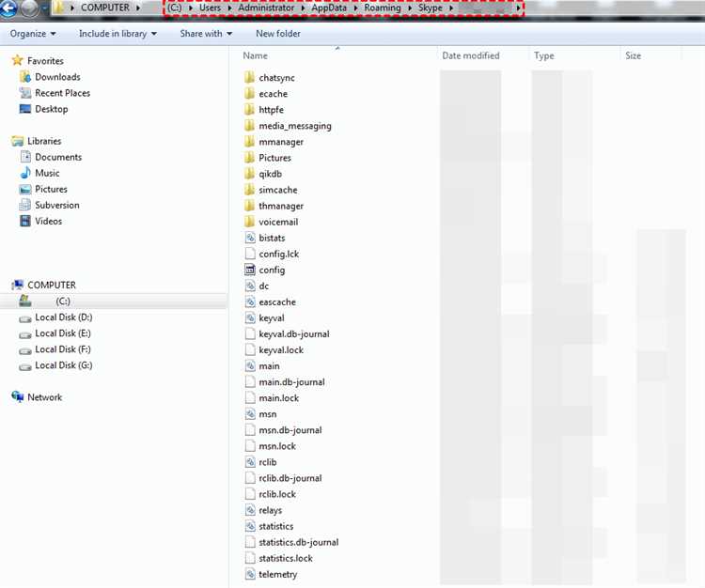Select the thmanager folder icon
Image resolution: width=705 pixels, height=588 pixels.
click(249, 206)
